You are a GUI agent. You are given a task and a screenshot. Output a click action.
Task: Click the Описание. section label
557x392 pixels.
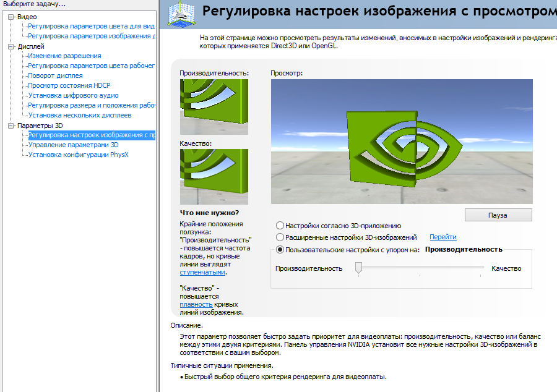point(186,325)
